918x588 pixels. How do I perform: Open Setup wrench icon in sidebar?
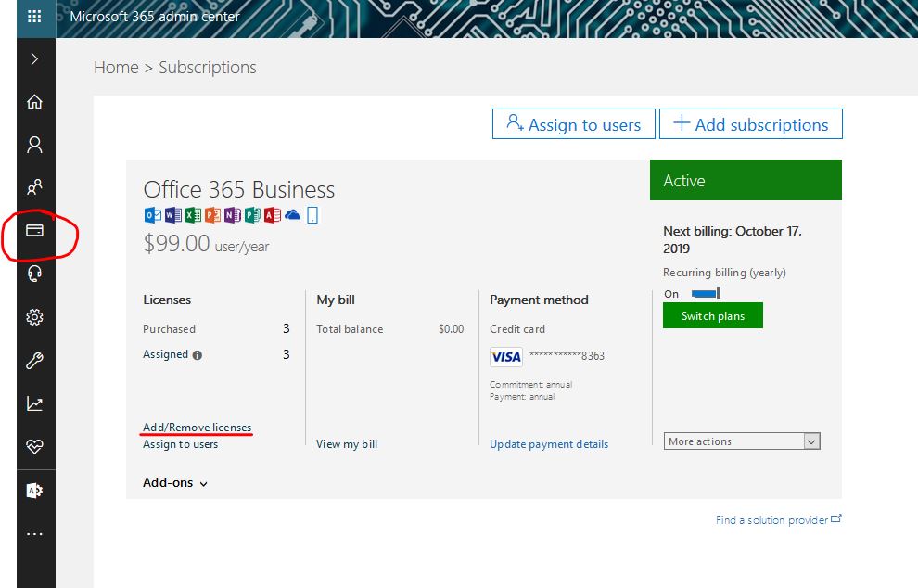(x=34, y=360)
